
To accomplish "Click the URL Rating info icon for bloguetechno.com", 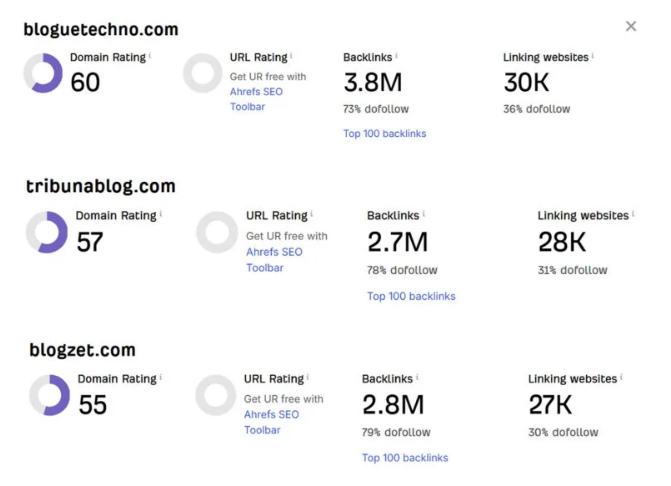I will click(291, 55).
